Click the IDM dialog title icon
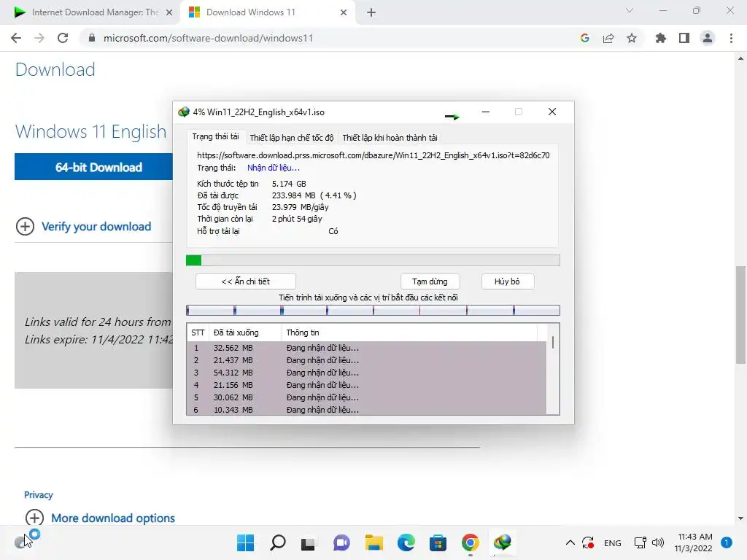Viewport: 747px width, 560px height. click(x=183, y=112)
